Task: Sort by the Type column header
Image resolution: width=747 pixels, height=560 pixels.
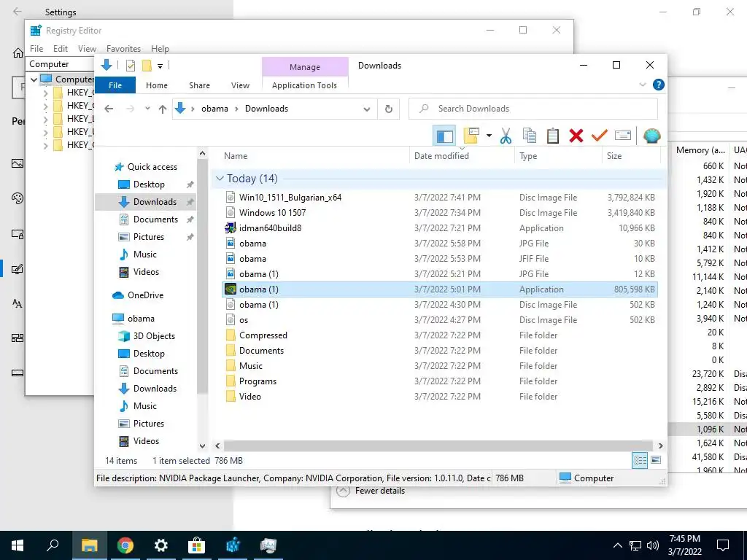Action: coord(558,156)
